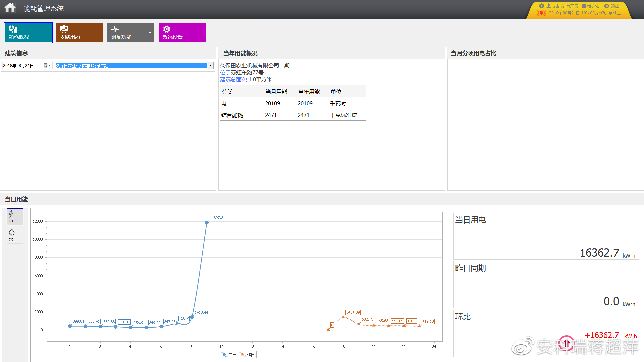Screen dimensions: 644x362
Task: Click the 当月用能 column header
Action: (x=276, y=92)
